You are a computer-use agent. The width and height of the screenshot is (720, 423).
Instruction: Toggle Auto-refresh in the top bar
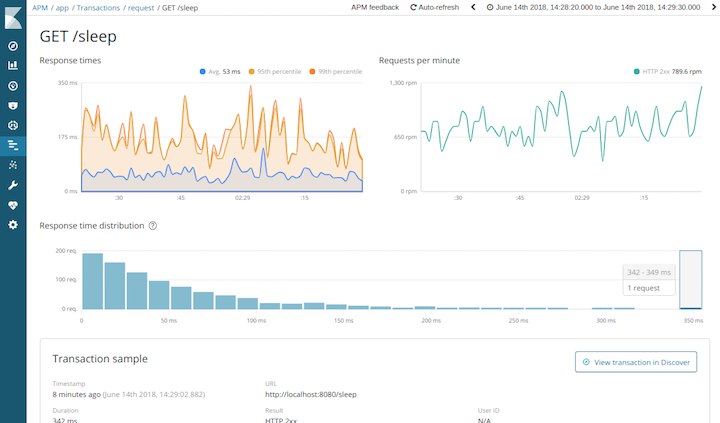tap(434, 7)
